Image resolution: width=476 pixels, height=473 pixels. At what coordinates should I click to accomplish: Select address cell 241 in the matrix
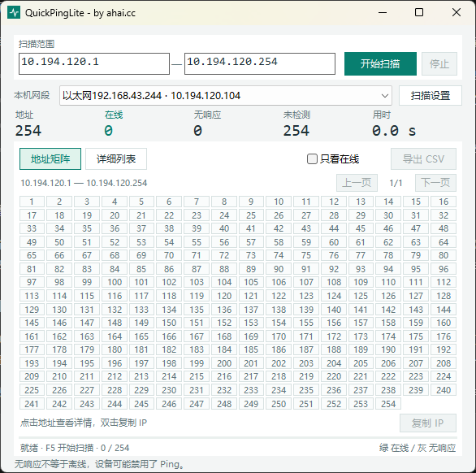[32, 404]
